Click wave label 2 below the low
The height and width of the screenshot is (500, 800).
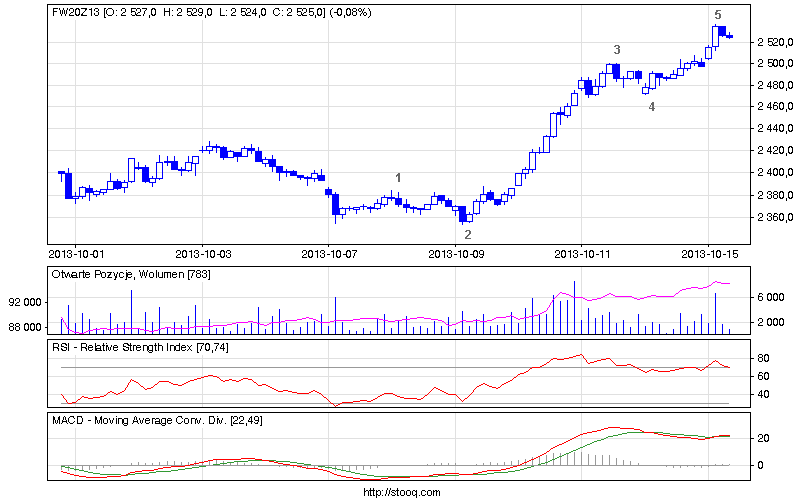[x=468, y=235]
